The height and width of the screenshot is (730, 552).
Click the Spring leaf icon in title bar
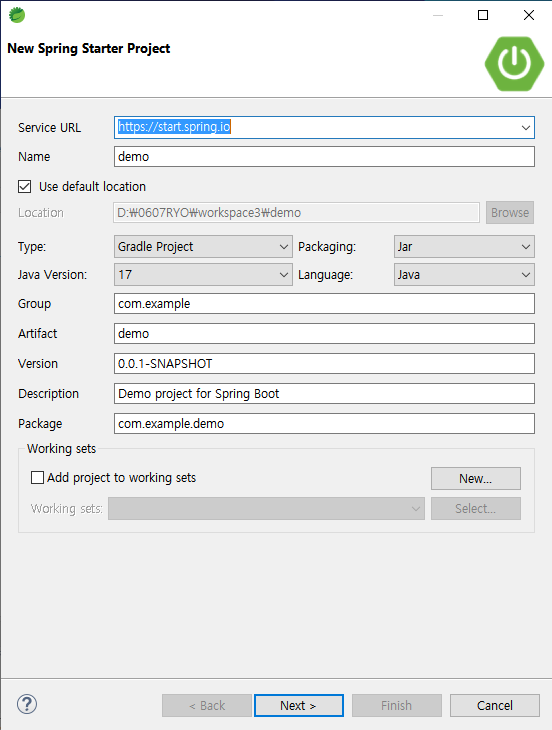17,15
